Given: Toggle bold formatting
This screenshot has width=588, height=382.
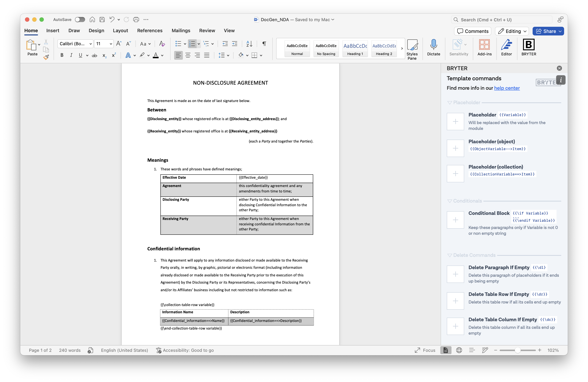Looking at the screenshot, I should [62, 55].
